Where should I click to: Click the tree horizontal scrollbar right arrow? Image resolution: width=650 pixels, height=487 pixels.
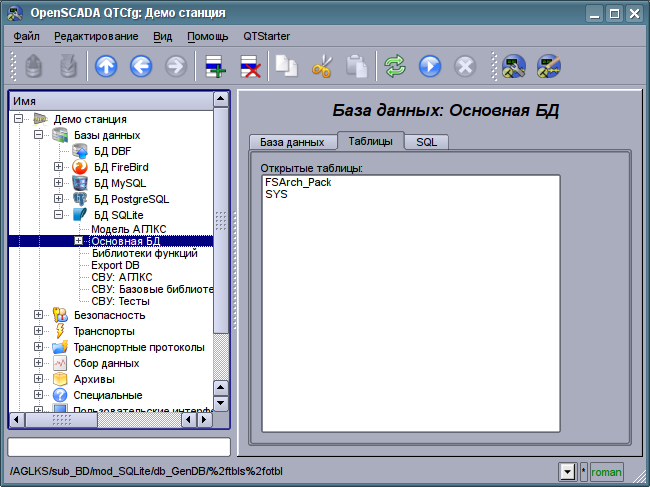tap(204, 420)
